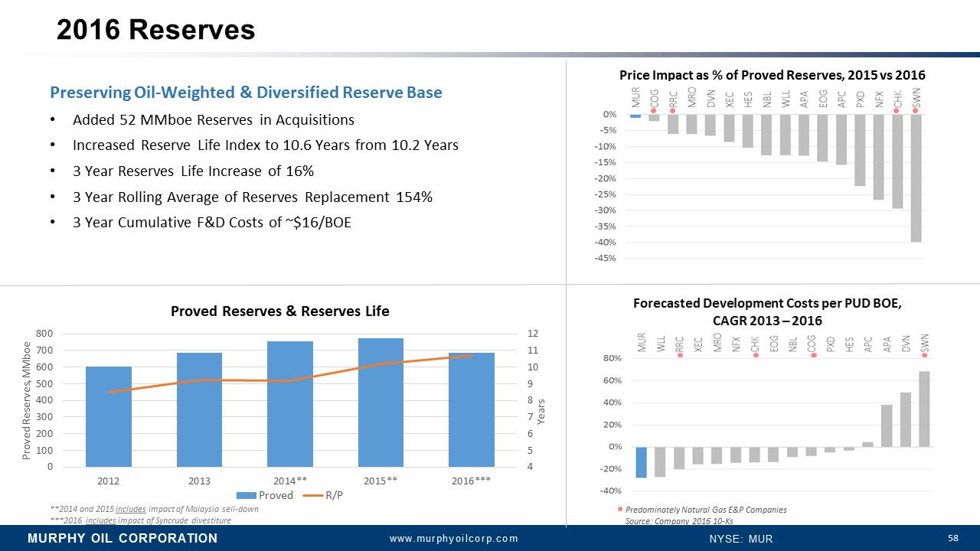Screen dimensions: 980x551
Task: Click WLL bar in Development Costs chart
Action: click(x=660, y=461)
